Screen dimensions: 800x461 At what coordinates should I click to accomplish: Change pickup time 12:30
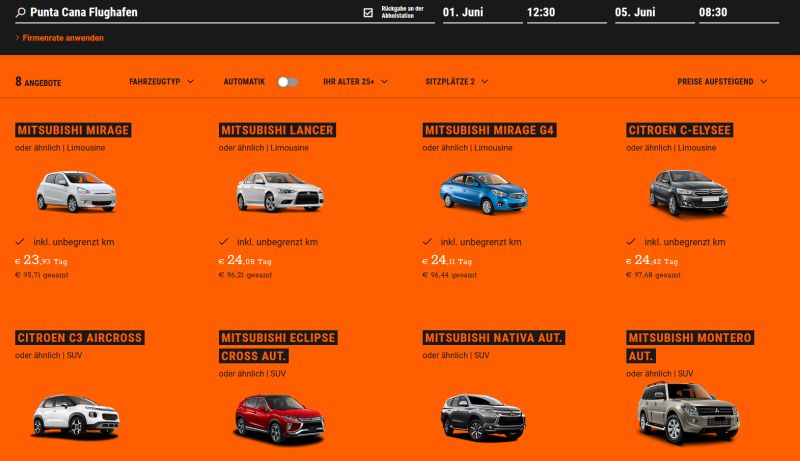tap(566, 12)
